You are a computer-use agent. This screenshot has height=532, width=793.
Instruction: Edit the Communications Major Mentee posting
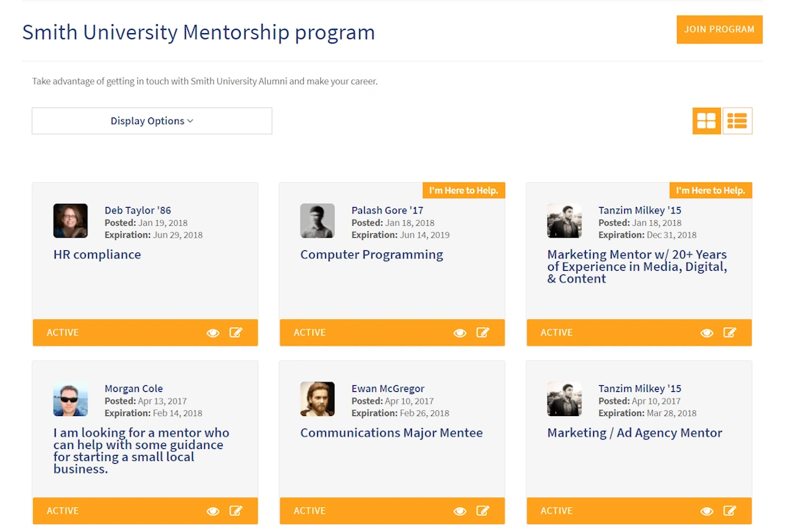[x=482, y=511]
